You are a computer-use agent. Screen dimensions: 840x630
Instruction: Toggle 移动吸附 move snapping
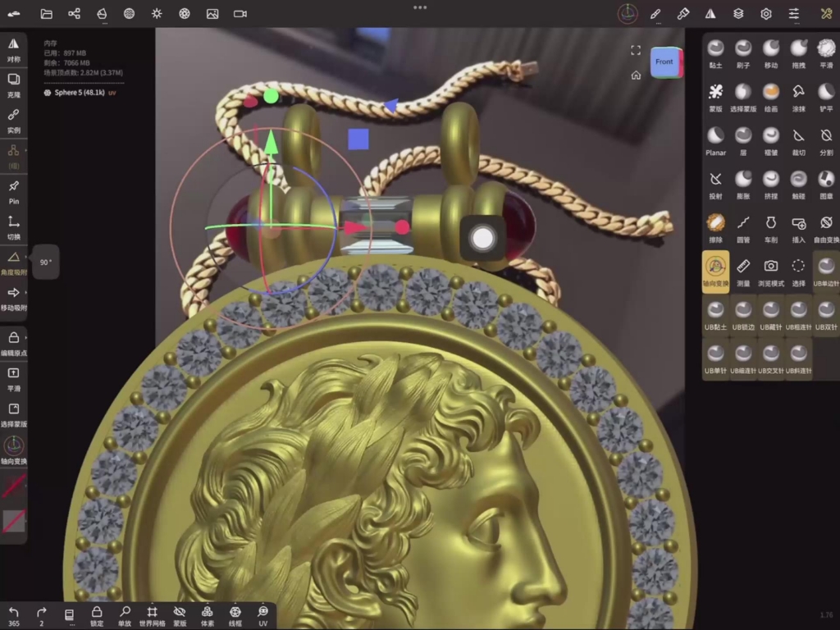(x=14, y=299)
